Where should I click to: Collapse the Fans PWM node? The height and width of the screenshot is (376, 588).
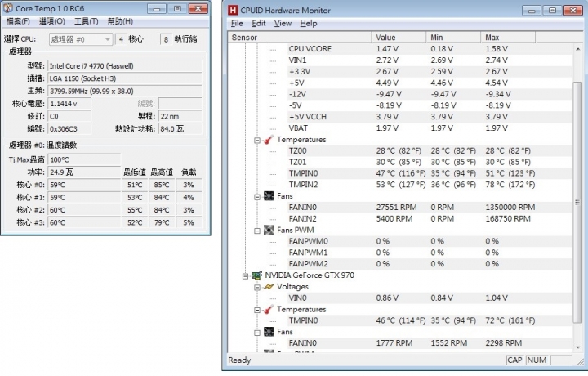(x=257, y=231)
